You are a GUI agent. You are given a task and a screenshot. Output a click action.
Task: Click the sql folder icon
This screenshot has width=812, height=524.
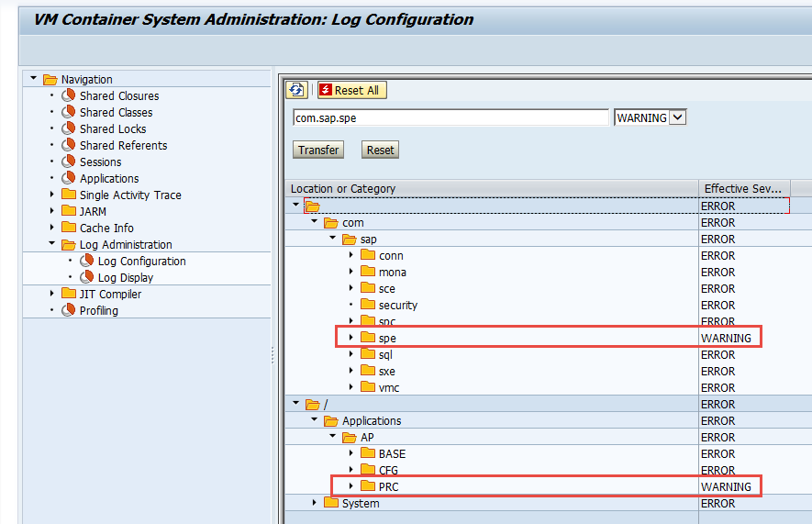[x=368, y=353]
